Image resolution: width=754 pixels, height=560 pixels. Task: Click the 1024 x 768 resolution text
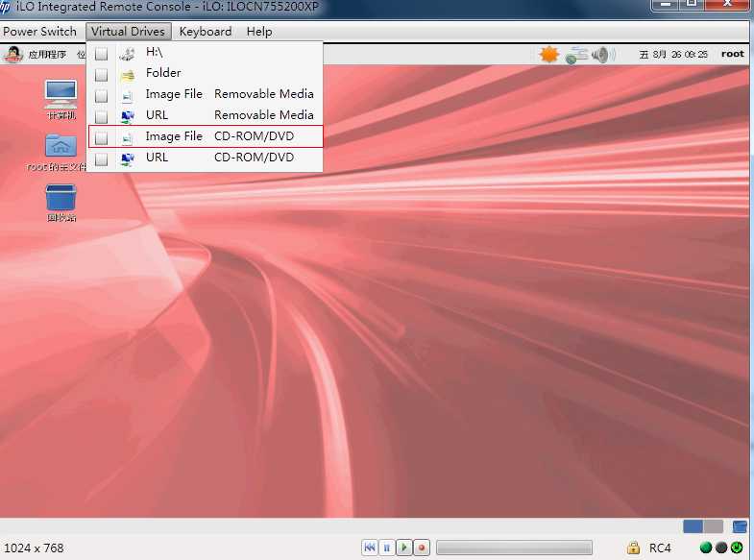tap(34, 548)
